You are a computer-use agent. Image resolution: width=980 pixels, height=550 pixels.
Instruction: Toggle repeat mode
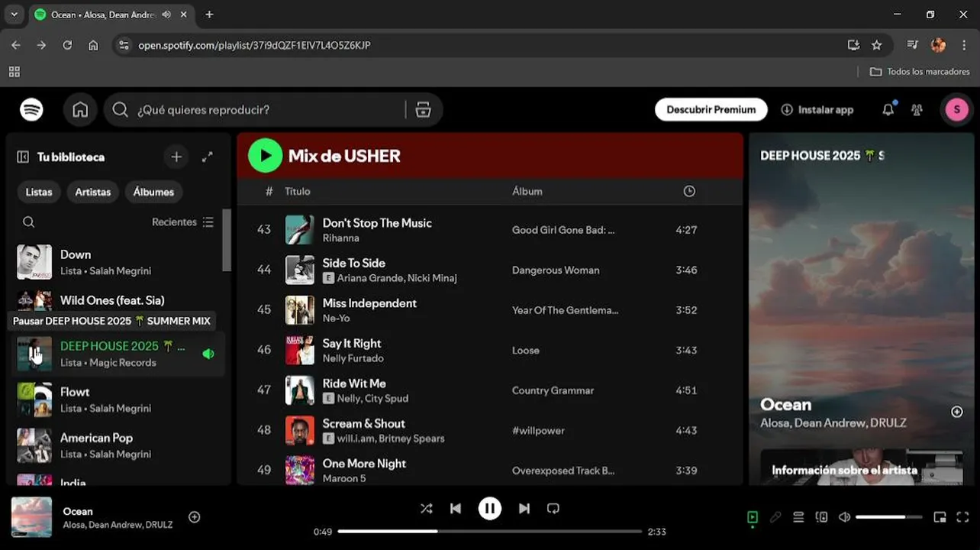pos(553,509)
